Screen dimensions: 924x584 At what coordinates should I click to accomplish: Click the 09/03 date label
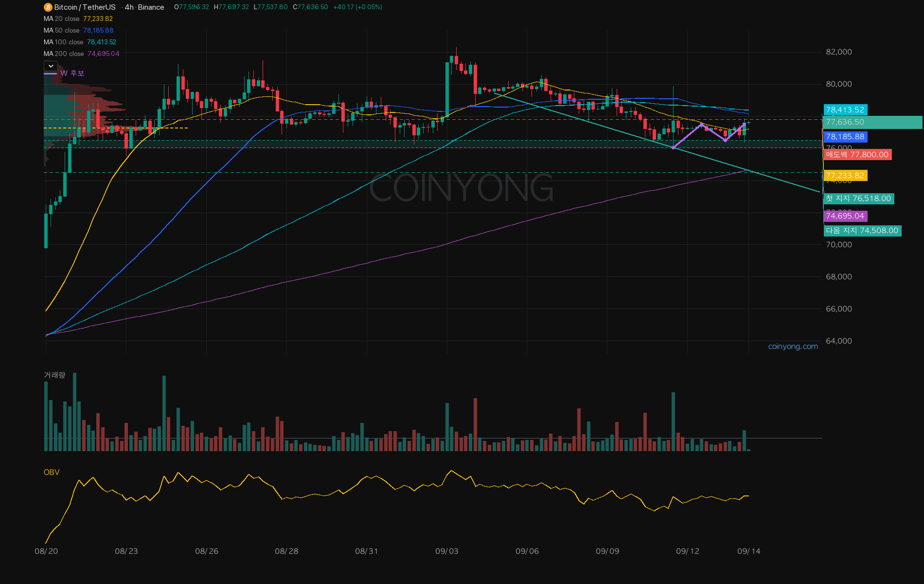point(446,551)
